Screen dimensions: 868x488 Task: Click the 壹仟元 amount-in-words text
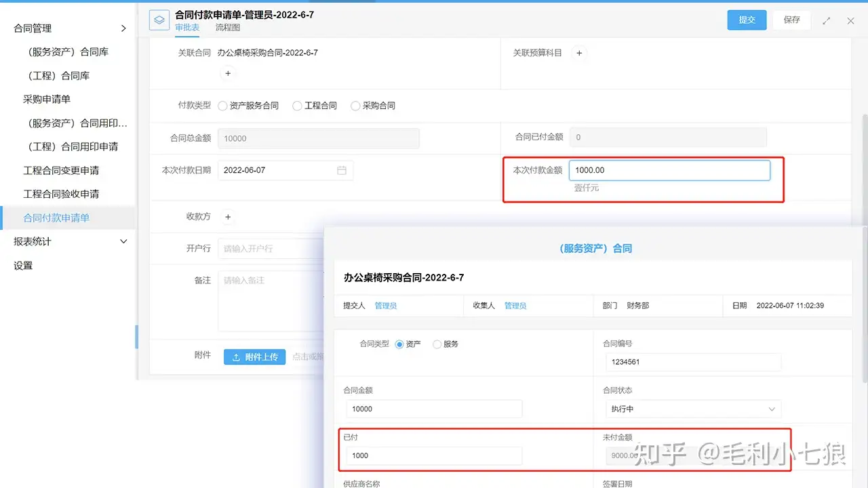[x=587, y=188]
